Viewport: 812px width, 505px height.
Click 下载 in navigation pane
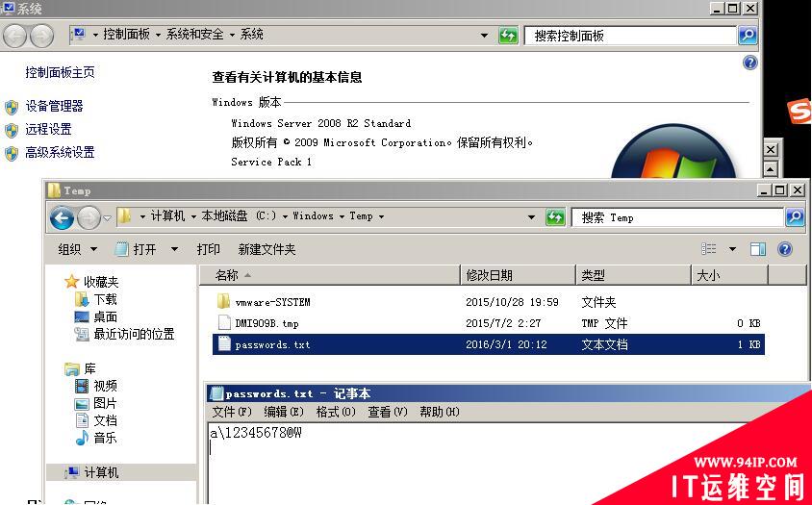point(105,299)
